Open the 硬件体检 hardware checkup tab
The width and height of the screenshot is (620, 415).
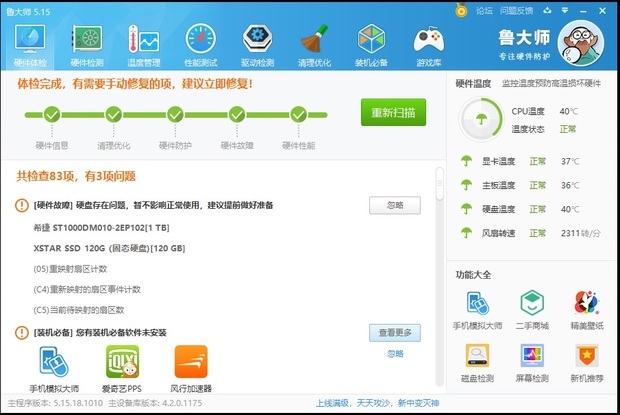coord(30,45)
